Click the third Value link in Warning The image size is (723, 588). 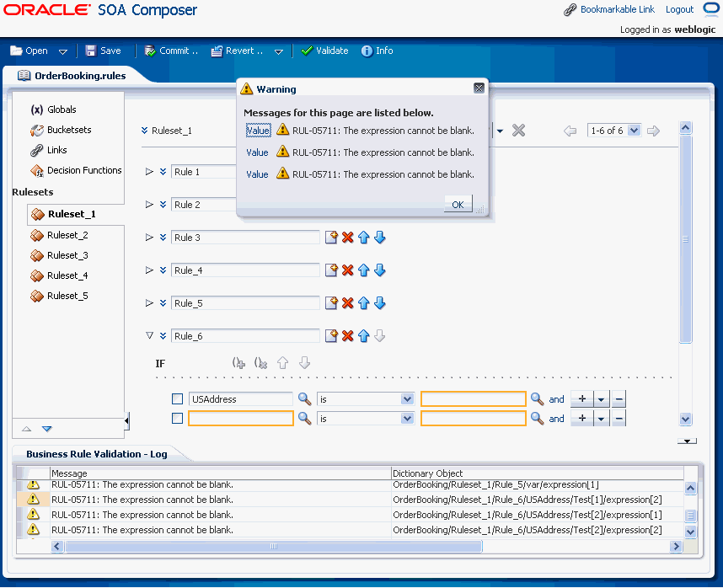pyautogui.click(x=257, y=174)
